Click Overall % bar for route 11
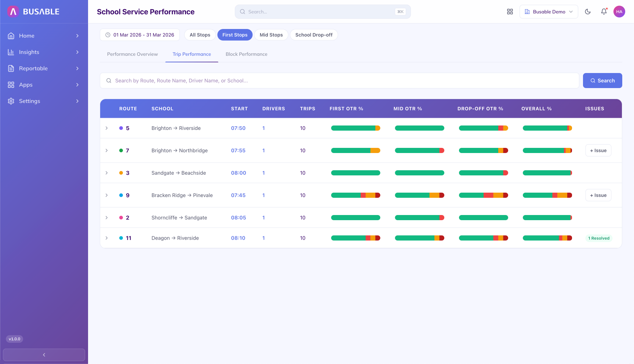The image size is (634, 364). pyautogui.click(x=547, y=238)
